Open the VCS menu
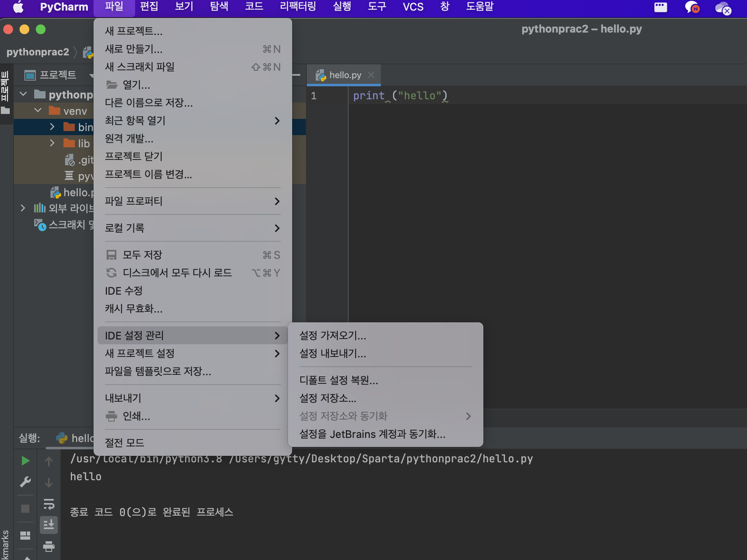The image size is (747, 560). click(413, 7)
